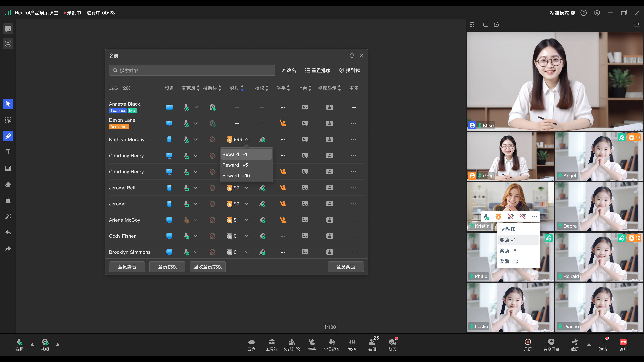
Task: Open the help question mark icon
Action: 583,13
